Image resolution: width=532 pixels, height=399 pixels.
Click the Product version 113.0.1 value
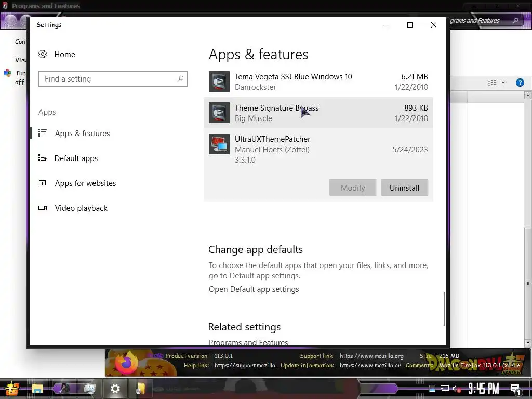(x=223, y=356)
